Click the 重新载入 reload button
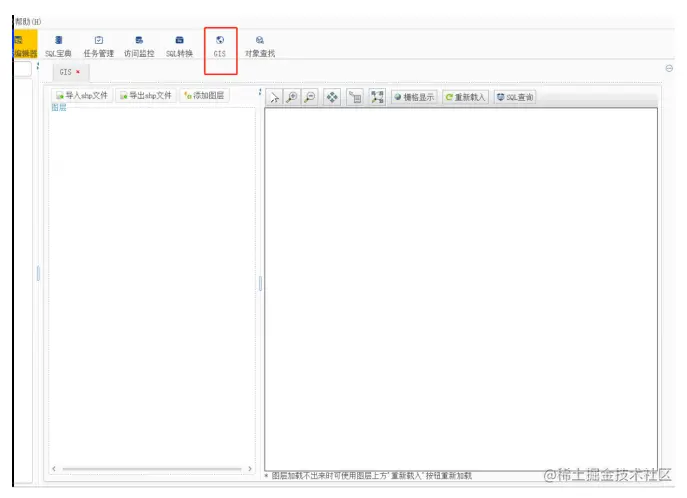The width and height of the screenshot is (687, 498). click(465, 97)
